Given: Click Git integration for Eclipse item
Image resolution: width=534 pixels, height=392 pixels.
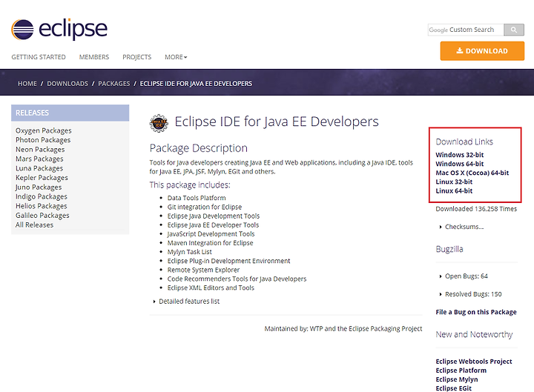Looking at the screenshot, I should click(205, 207).
